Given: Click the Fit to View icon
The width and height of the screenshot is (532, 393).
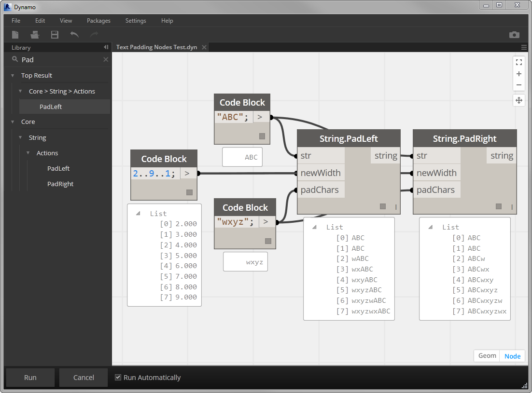Looking at the screenshot, I should (x=518, y=62).
